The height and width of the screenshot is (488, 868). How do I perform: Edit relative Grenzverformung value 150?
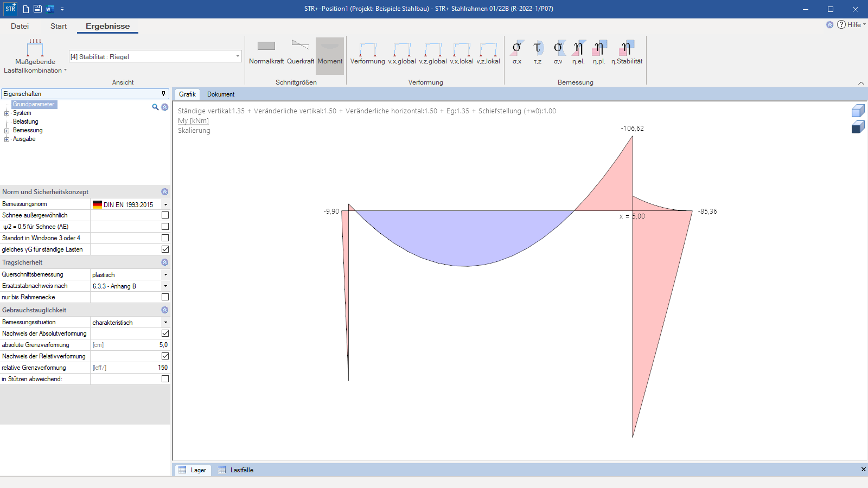click(130, 368)
